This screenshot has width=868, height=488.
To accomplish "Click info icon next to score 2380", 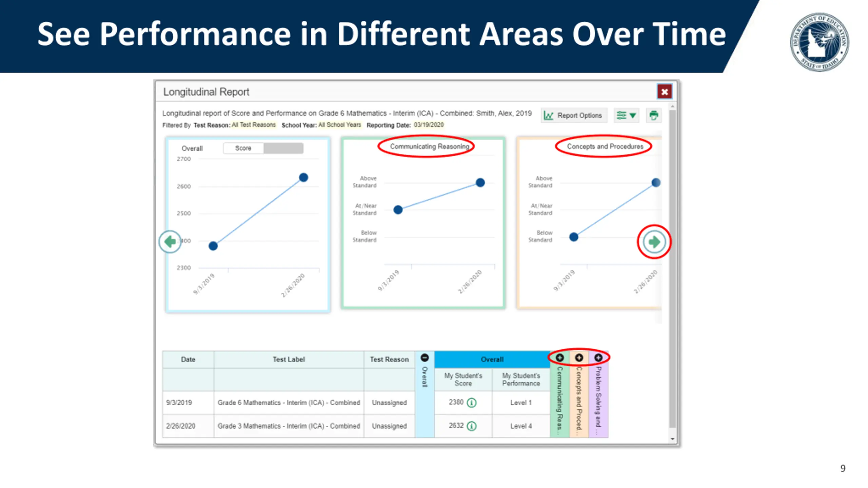I will point(472,403).
